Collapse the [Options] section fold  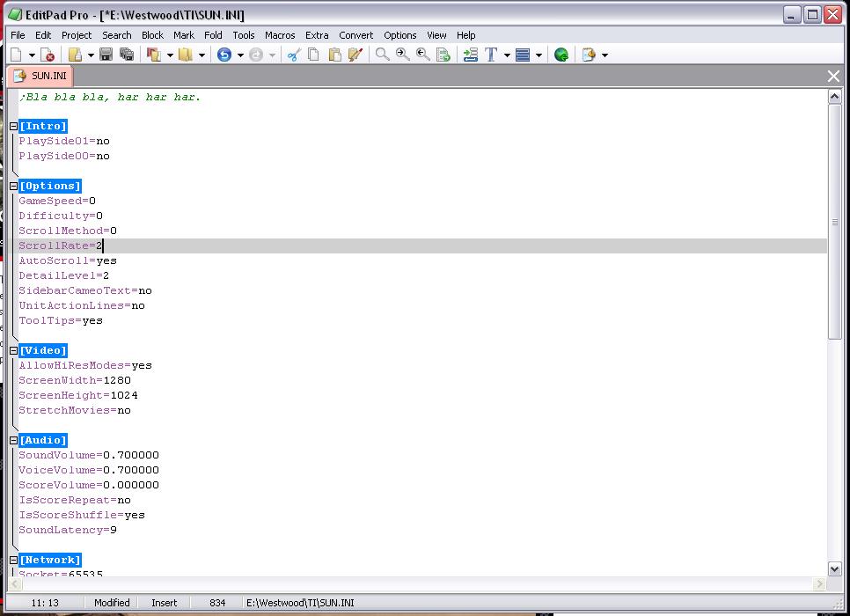(14, 187)
